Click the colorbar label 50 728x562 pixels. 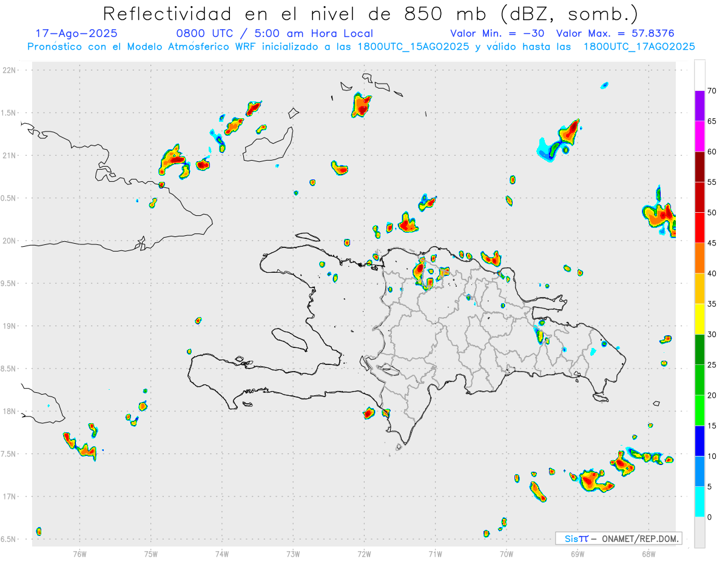pos(712,213)
